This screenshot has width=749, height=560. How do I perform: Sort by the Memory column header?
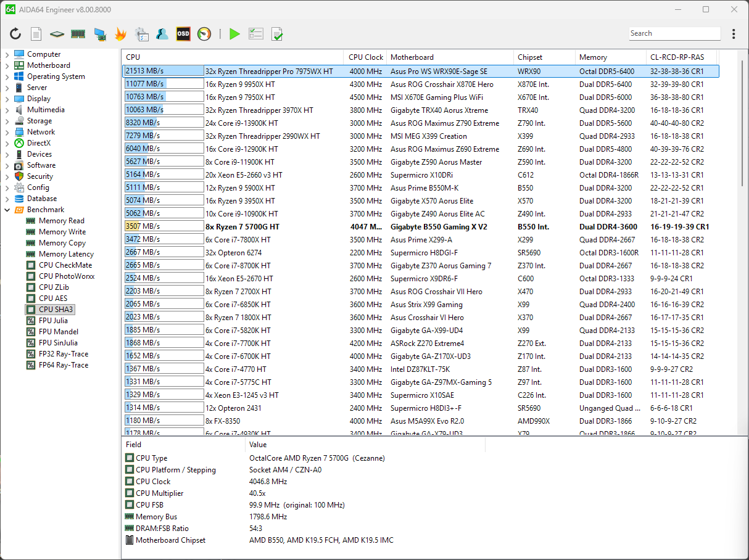pyautogui.click(x=611, y=57)
